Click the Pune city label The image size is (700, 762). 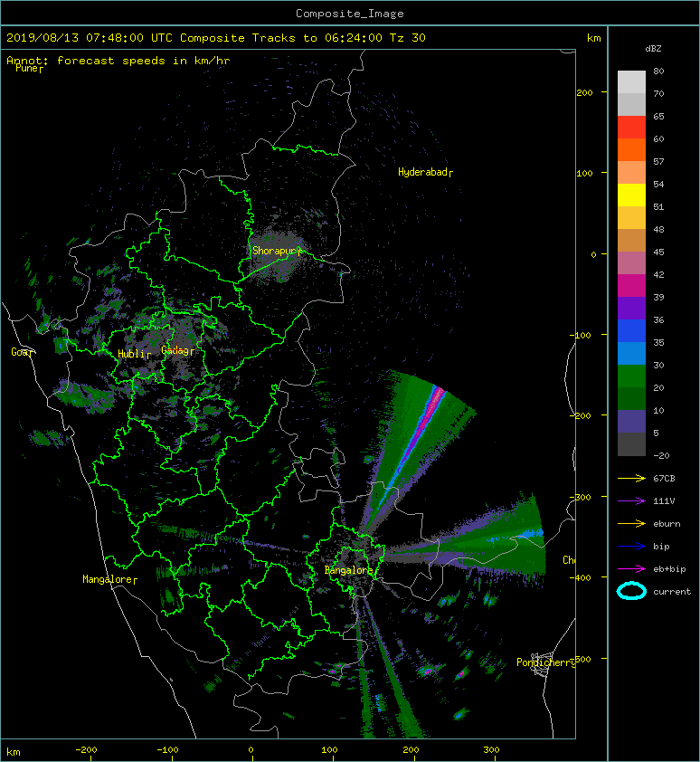pos(27,68)
